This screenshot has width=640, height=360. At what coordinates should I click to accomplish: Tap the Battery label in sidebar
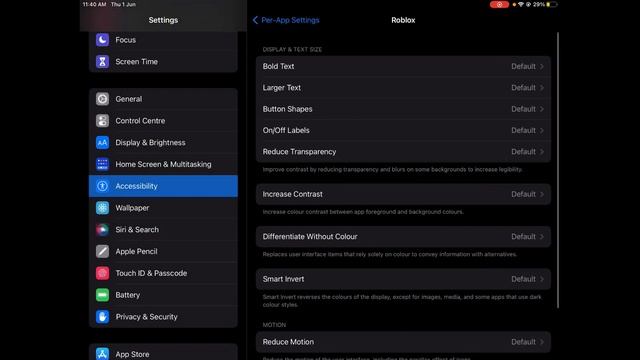click(128, 295)
